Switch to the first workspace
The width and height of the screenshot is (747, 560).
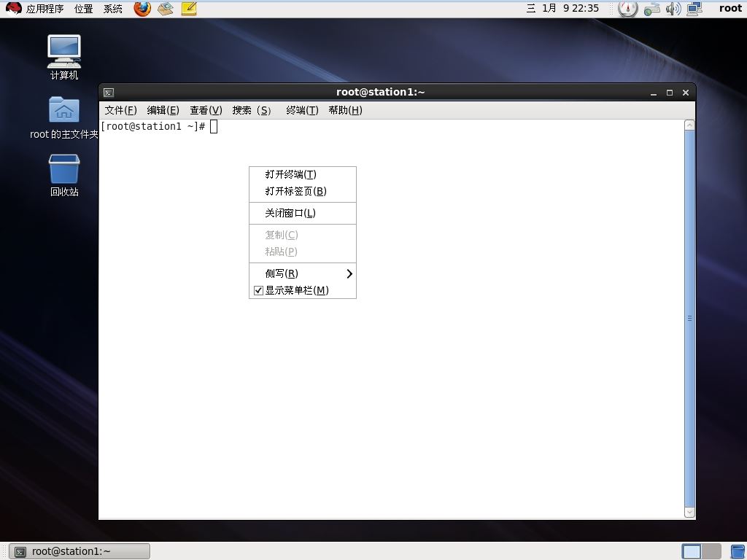point(692,552)
